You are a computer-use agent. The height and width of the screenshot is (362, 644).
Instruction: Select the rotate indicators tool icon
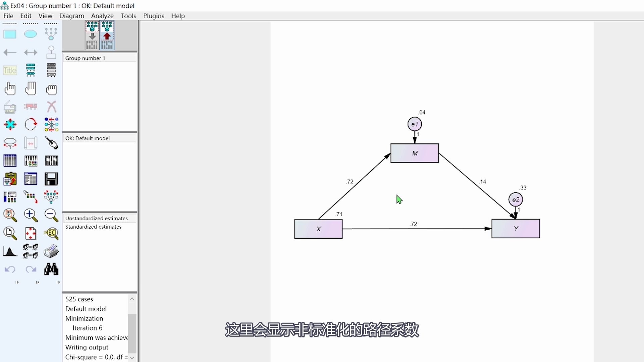click(x=31, y=124)
